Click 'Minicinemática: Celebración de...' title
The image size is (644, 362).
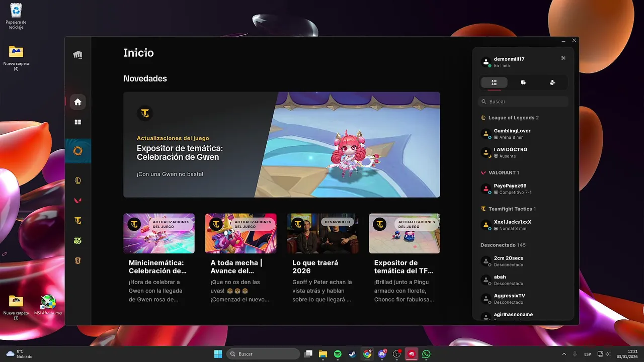click(157, 266)
